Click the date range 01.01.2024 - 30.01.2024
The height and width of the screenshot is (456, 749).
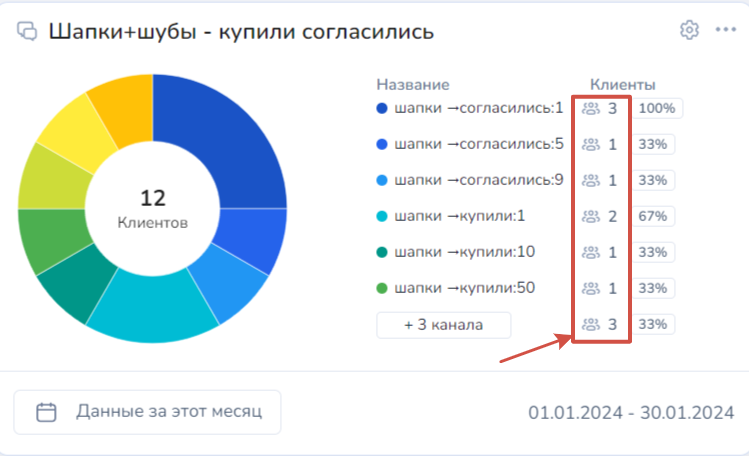click(x=631, y=413)
